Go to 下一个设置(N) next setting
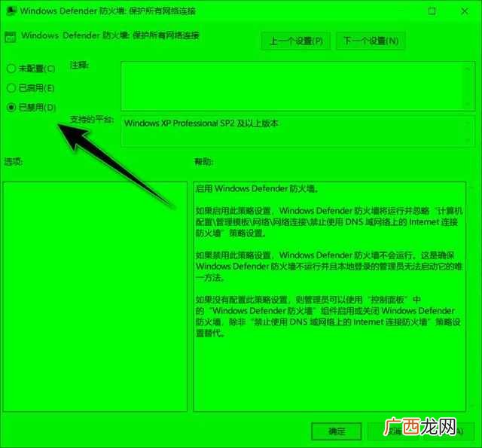This screenshot has height=448, width=482. [x=371, y=41]
